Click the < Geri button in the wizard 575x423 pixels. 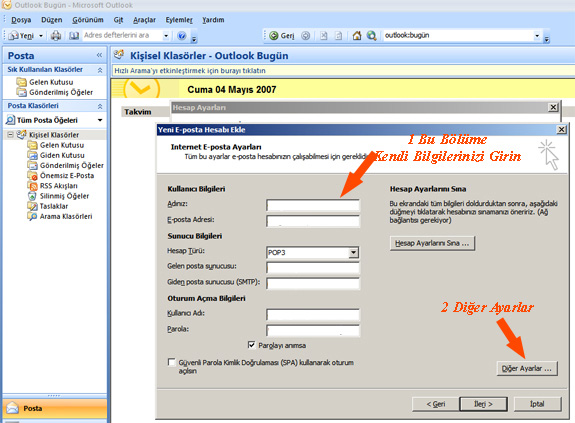coord(436,404)
